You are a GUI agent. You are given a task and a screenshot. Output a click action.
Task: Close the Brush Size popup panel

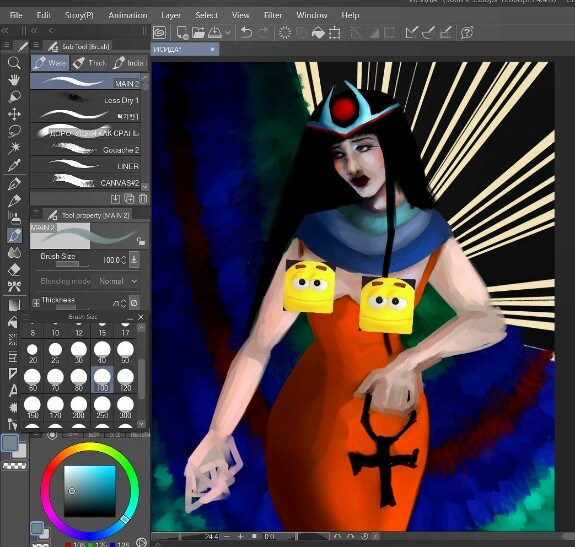pos(141,317)
